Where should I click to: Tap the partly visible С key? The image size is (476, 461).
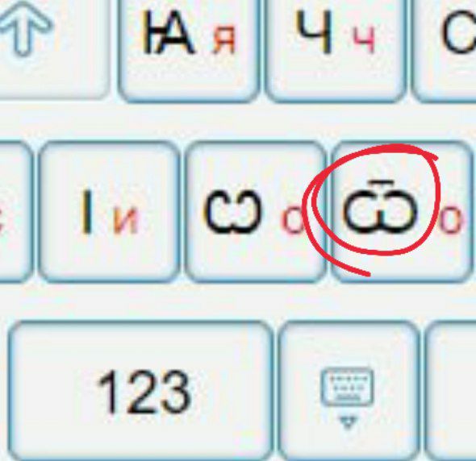(444, 50)
